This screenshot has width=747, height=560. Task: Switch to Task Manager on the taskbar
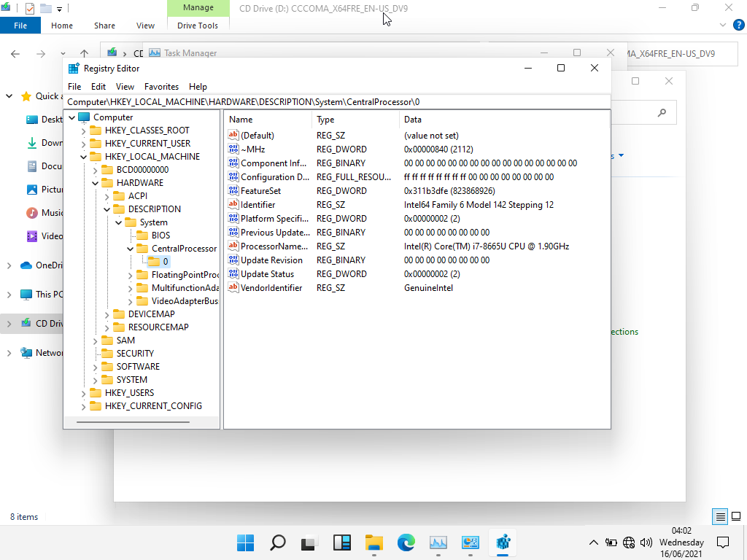click(x=438, y=542)
